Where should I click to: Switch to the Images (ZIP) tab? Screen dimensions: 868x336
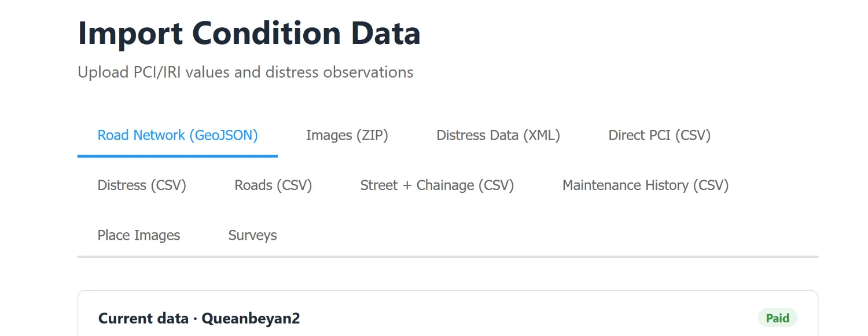click(347, 136)
